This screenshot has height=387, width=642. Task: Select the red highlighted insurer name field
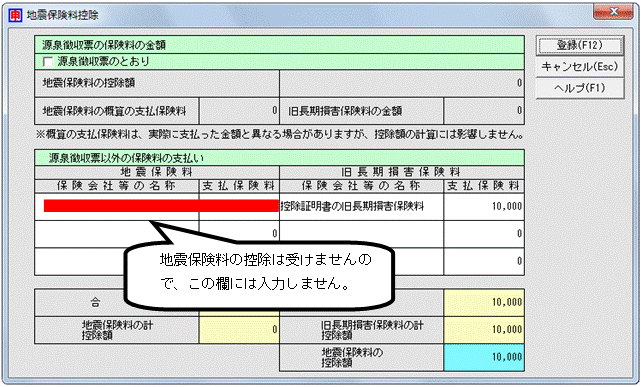(x=161, y=206)
